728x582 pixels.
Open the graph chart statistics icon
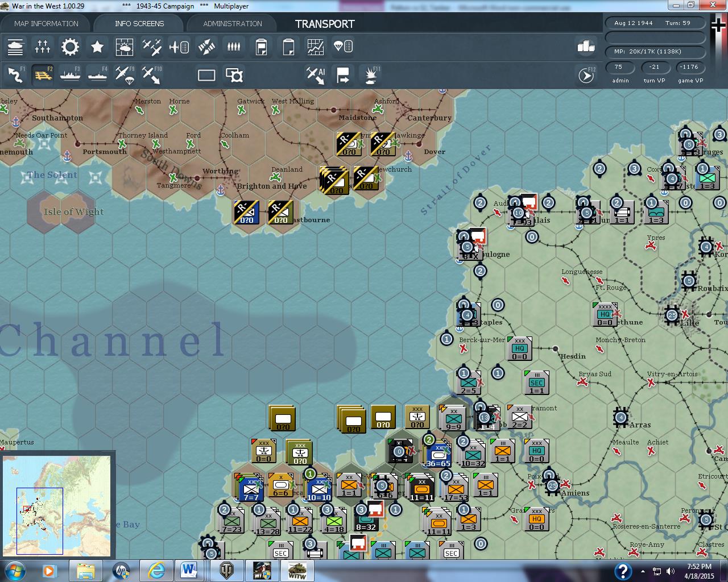[316, 47]
